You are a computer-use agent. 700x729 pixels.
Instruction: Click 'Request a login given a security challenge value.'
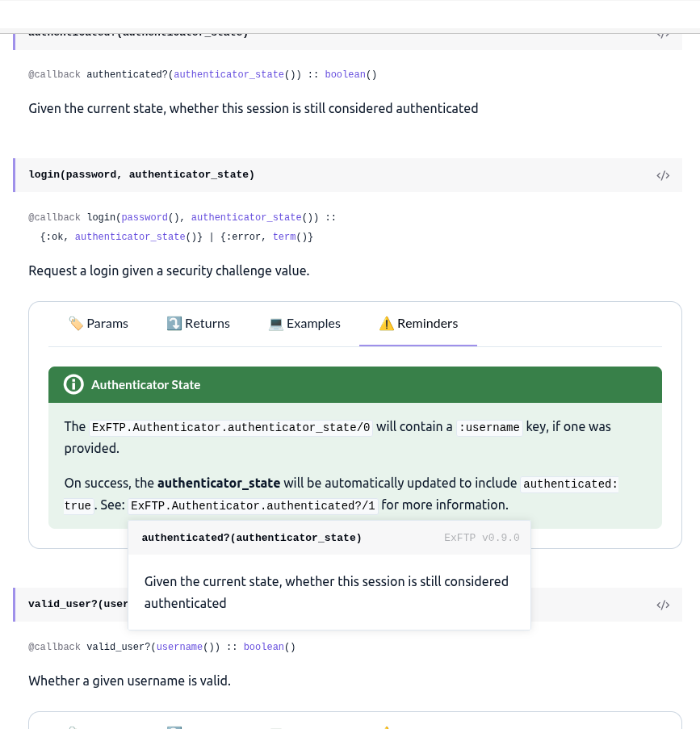(x=169, y=270)
